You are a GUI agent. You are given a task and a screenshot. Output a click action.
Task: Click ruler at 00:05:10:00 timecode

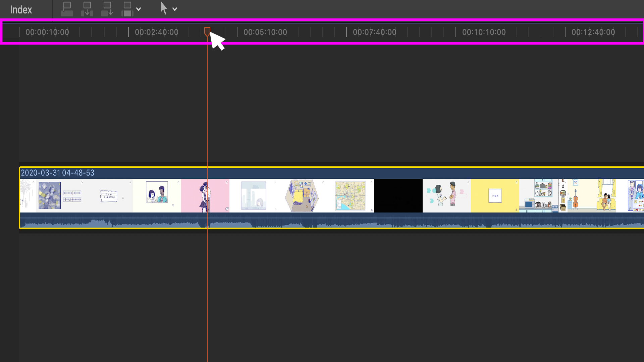tap(265, 33)
